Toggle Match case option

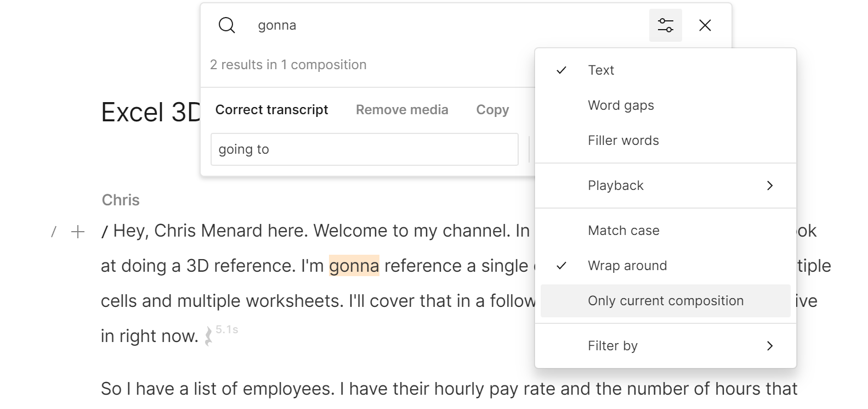point(665,231)
